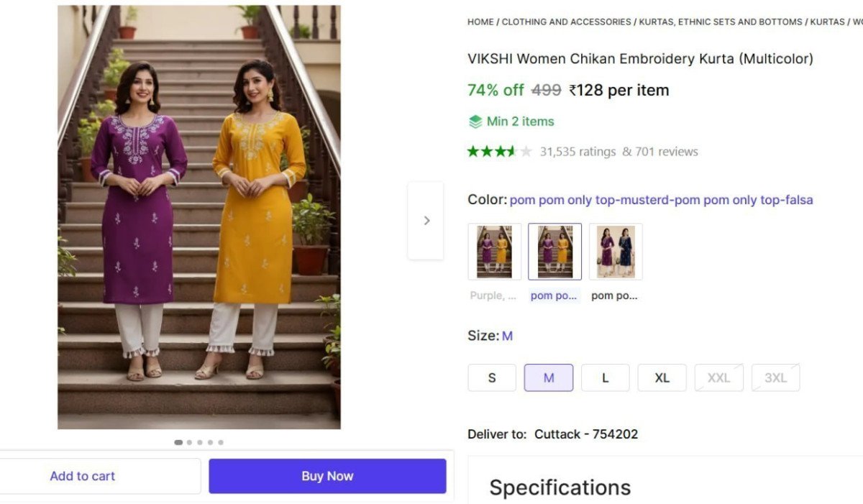Screen dimensions: 863x504
Task: Open CLOTHING AND ACCESSORIES breadcrumb
Action: [x=565, y=22]
